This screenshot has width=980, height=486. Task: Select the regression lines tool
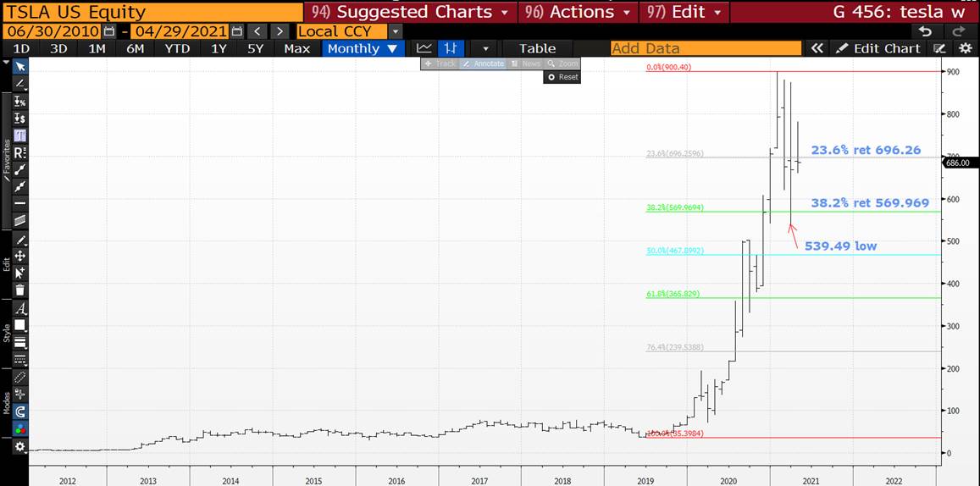[x=20, y=152]
